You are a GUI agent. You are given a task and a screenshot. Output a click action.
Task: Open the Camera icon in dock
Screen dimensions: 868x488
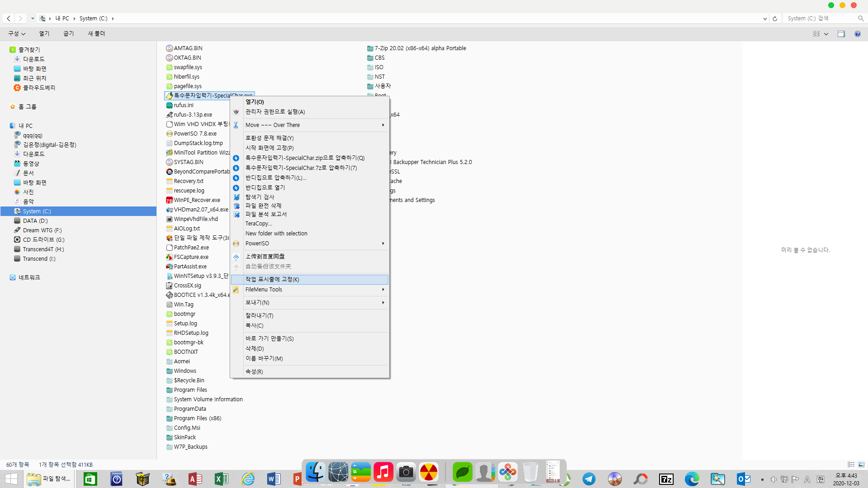coord(406,472)
